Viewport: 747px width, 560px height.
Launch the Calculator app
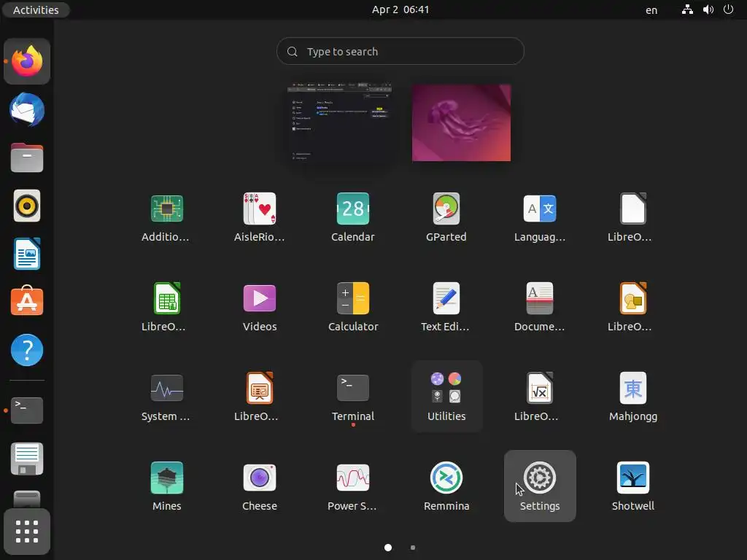353,298
